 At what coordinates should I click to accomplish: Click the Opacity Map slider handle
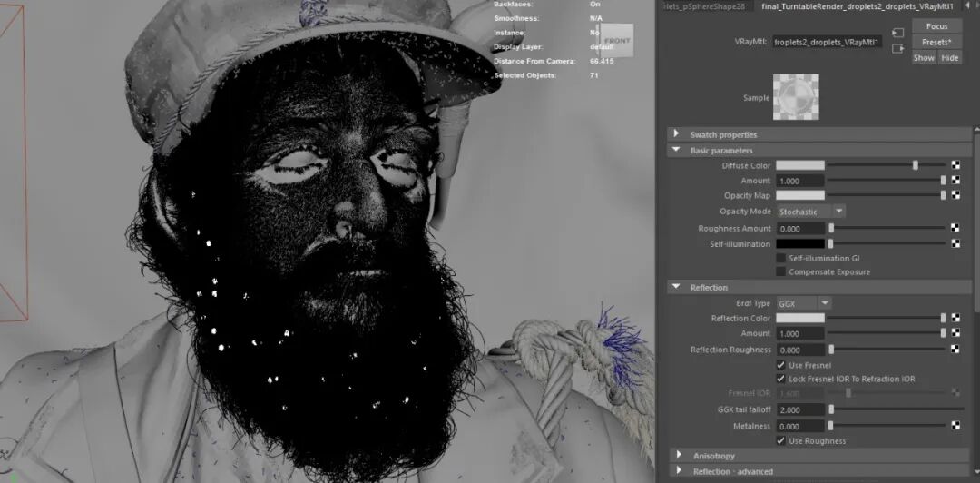(943, 195)
